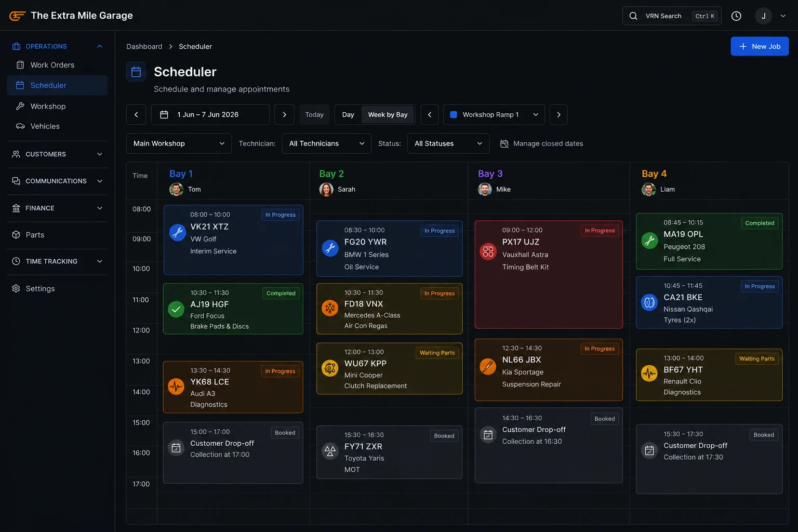Open the All Statuses dropdown
798x532 pixels.
coord(448,143)
